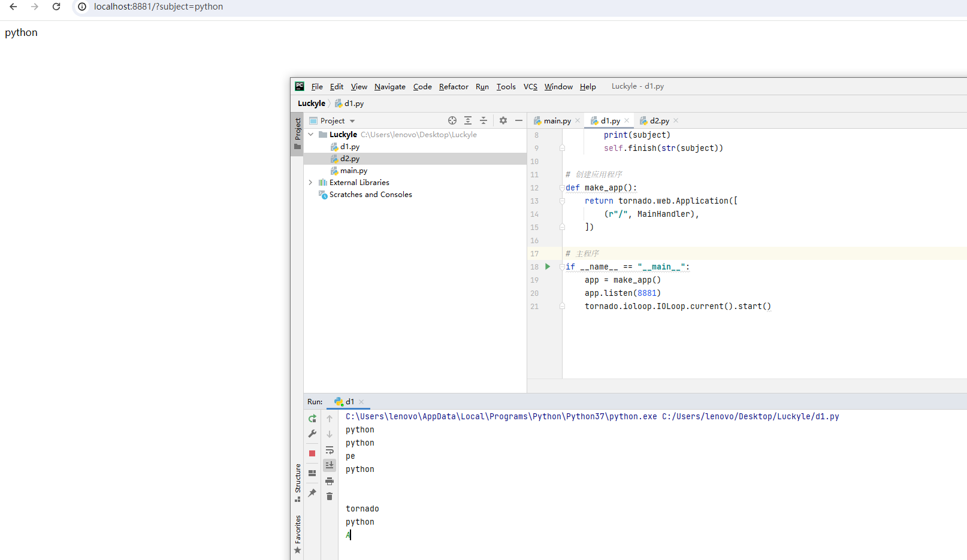Screen dimensions: 967x560
Task: Reload the browser page
Action: [x=56, y=7]
